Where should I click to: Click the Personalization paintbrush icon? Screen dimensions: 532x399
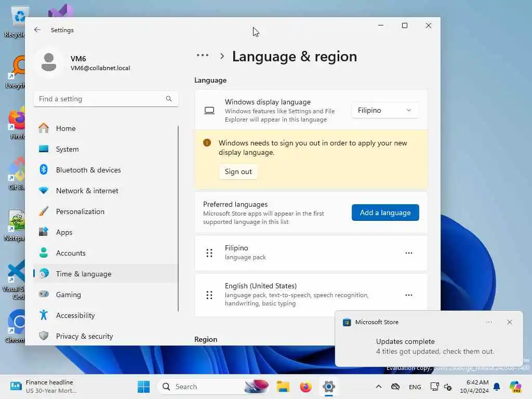click(44, 211)
